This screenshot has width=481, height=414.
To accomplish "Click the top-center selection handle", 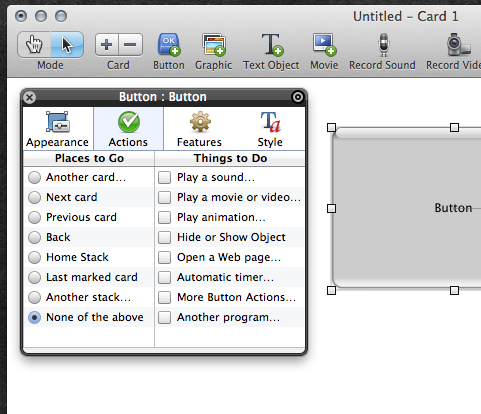I will 454,127.
